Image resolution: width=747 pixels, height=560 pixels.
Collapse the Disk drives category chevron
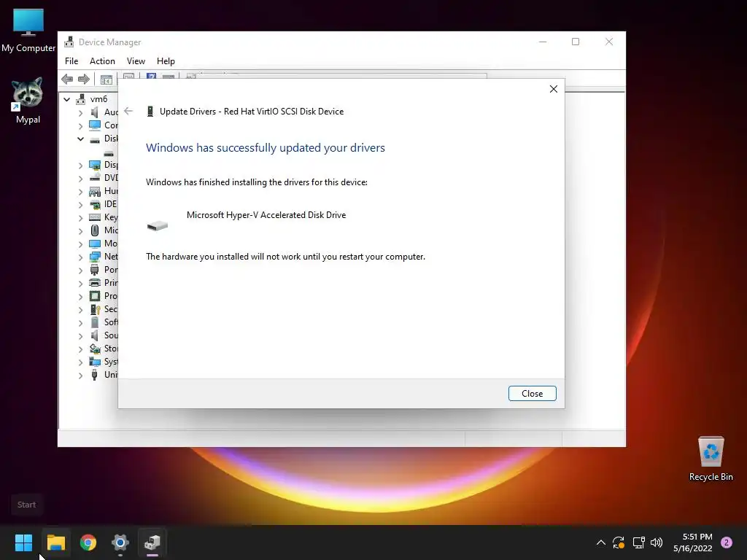[80, 139]
